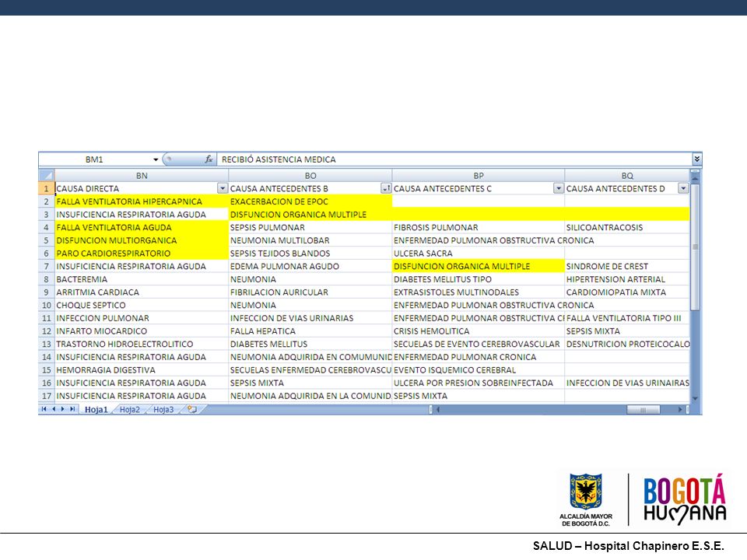Click horizontal scrollbar right arrow

[680, 409]
